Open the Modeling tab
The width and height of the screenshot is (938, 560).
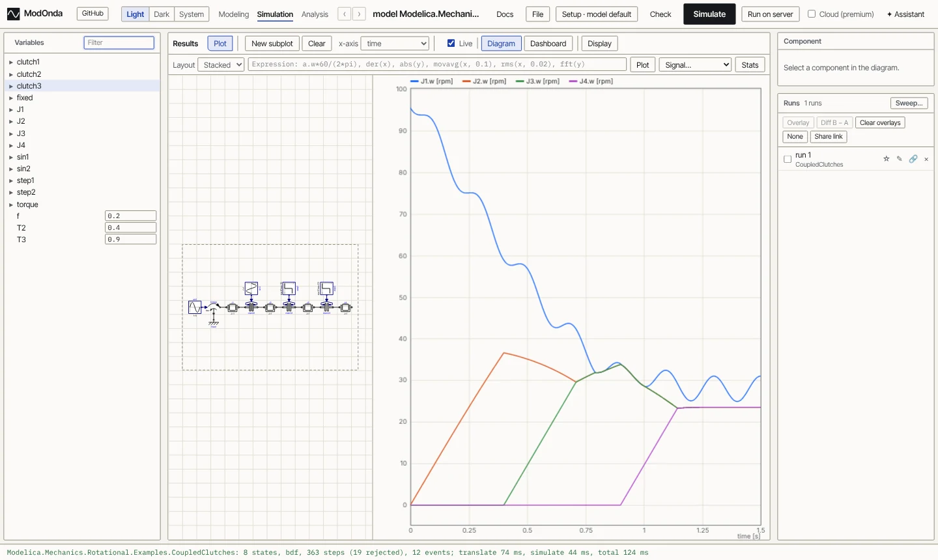point(234,14)
